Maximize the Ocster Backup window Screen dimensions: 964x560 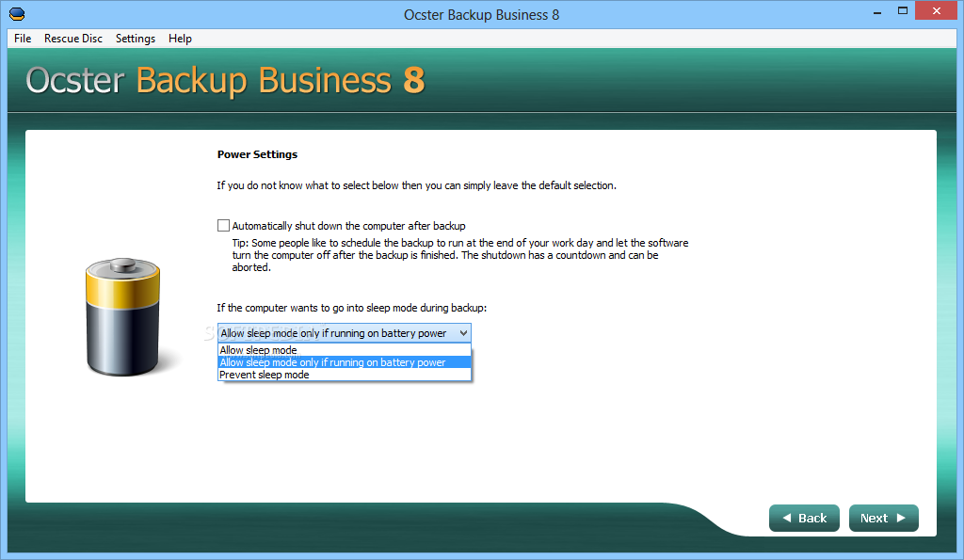pyautogui.click(x=903, y=11)
